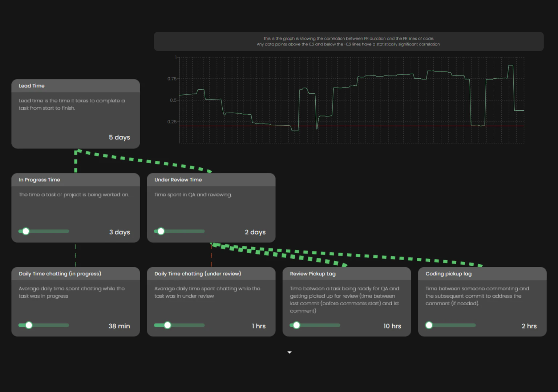Click the correlation graph description banner

tap(348, 41)
